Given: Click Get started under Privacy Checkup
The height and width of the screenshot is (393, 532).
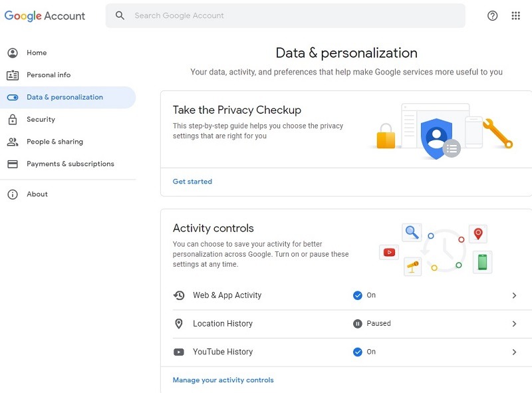Looking at the screenshot, I should pos(193,181).
